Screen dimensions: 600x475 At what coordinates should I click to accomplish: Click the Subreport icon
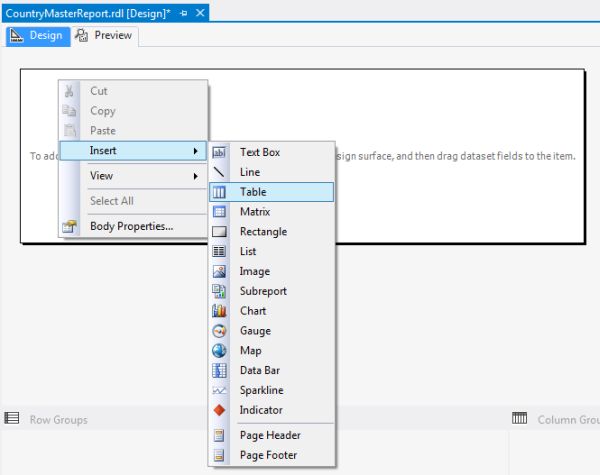click(219, 291)
